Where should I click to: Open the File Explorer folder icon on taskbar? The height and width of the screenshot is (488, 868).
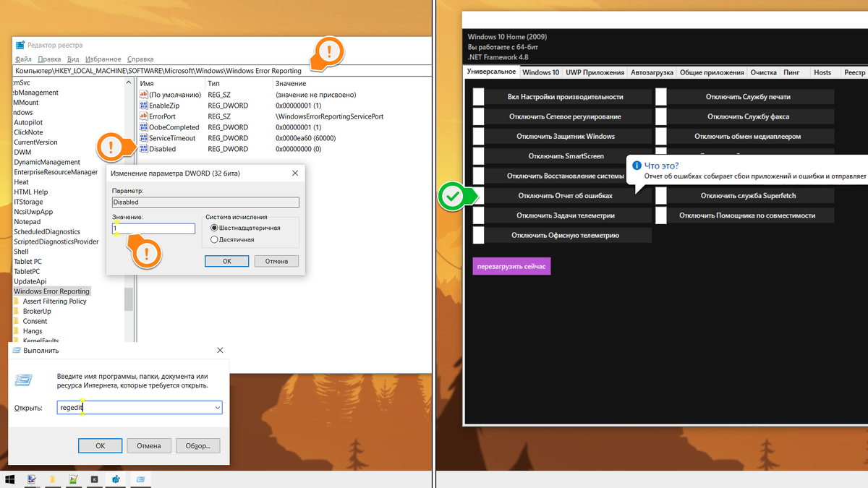click(53, 479)
